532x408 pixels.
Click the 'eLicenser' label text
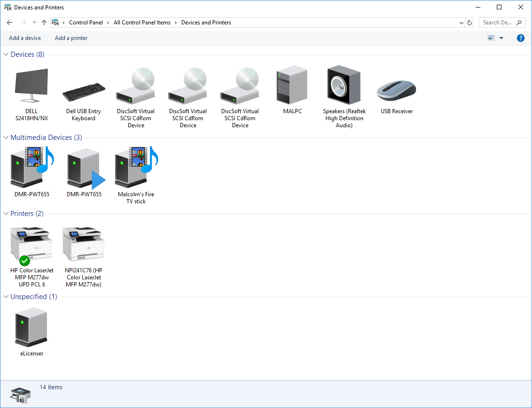[x=31, y=354]
